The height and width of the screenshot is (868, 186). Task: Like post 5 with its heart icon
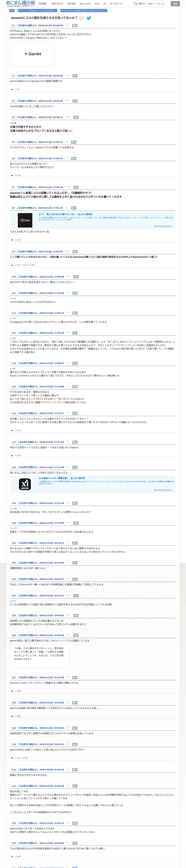coord(66,142)
